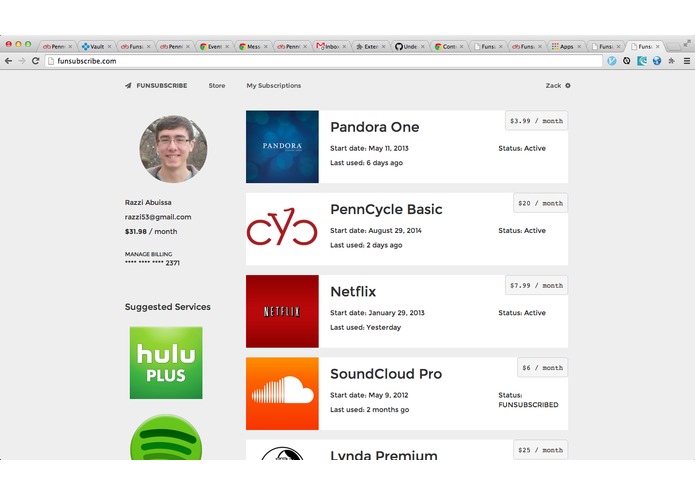This screenshot has width=695, height=494.
Task: Click the Netflix logo thumbnail
Action: pyautogui.click(x=282, y=311)
